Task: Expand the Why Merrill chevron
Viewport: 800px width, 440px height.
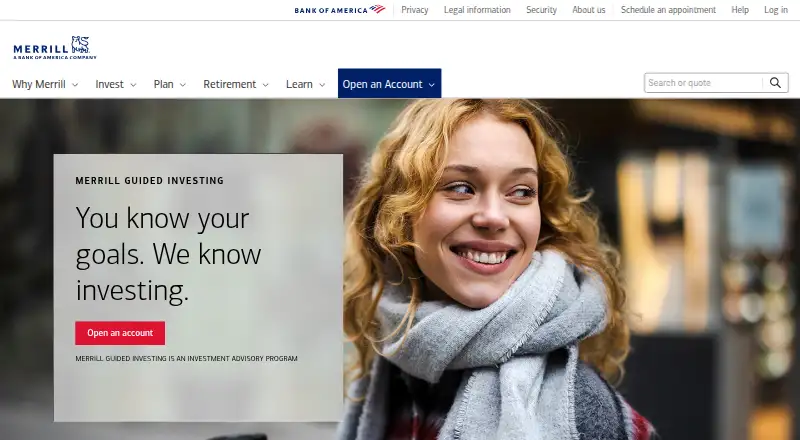Action: [75, 85]
